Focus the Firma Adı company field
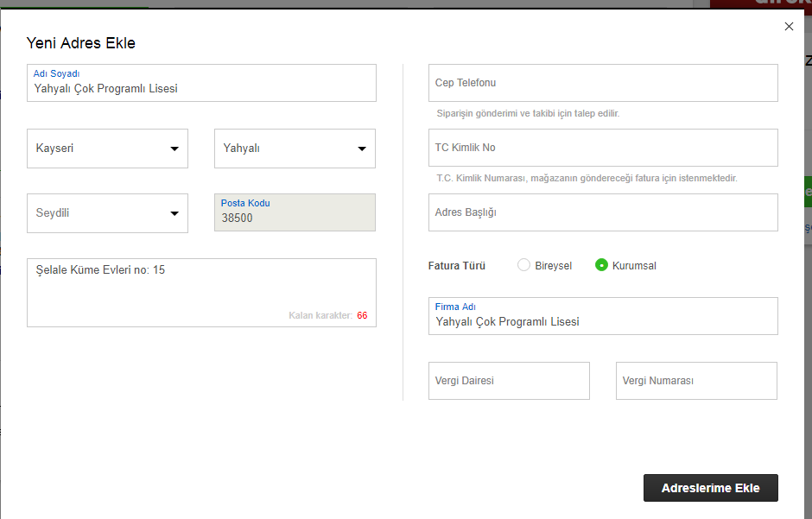Image resolution: width=812 pixels, height=519 pixels. (603, 321)
